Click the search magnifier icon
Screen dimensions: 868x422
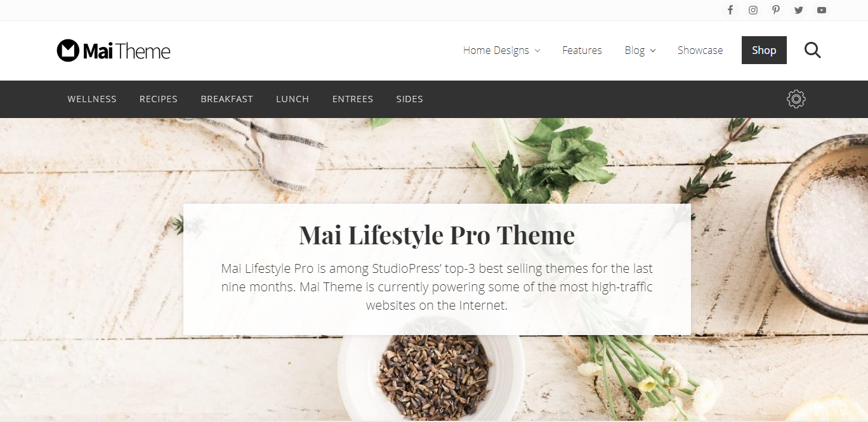[813, 50]
